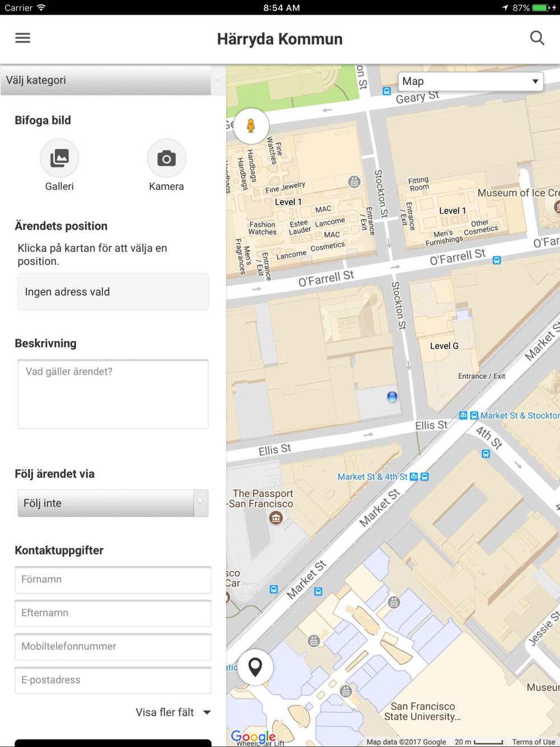560x747 pixels.
Task: Click the Geary St street label
Action: coord(418,97)
